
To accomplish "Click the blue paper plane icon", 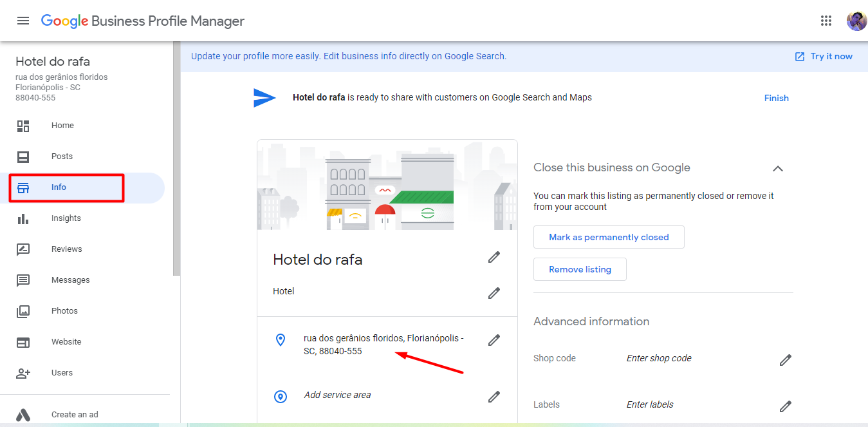I will 264,98.
